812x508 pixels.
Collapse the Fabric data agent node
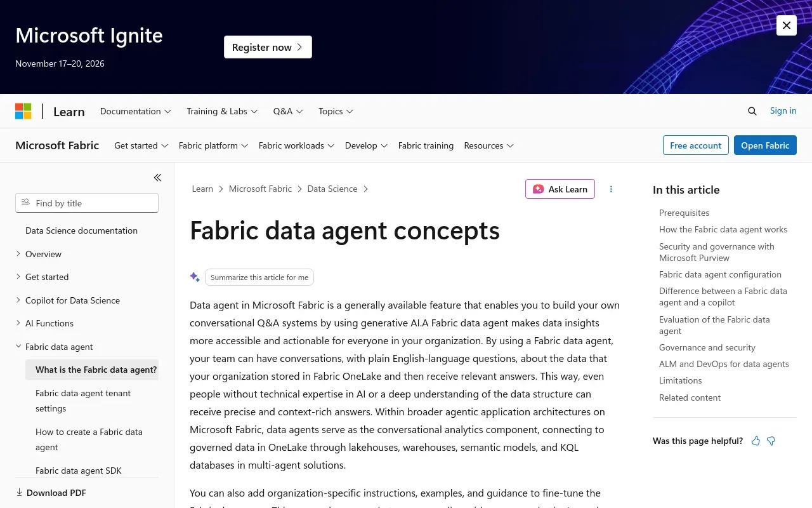(x=18, y=347)
